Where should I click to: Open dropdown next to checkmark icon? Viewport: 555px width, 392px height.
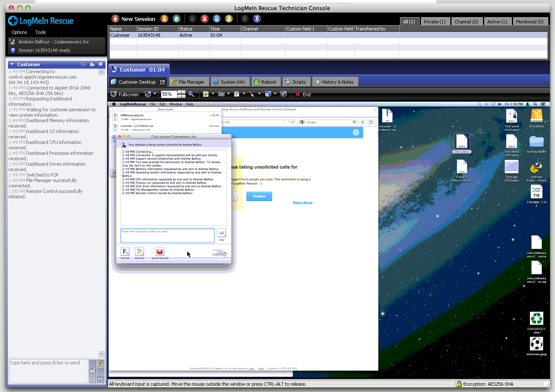pyautogui.click(x=213, y=94)
